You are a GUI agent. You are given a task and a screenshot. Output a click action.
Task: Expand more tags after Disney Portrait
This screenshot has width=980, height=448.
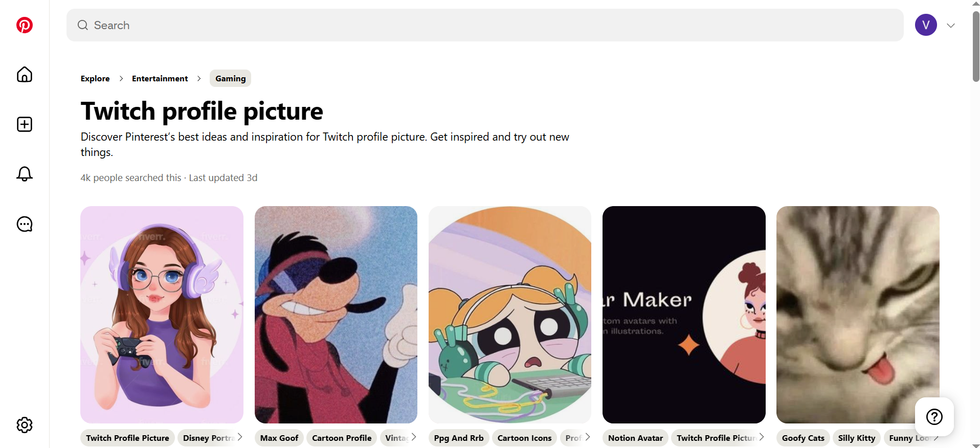pyautogui.click(x=239, y=437)
